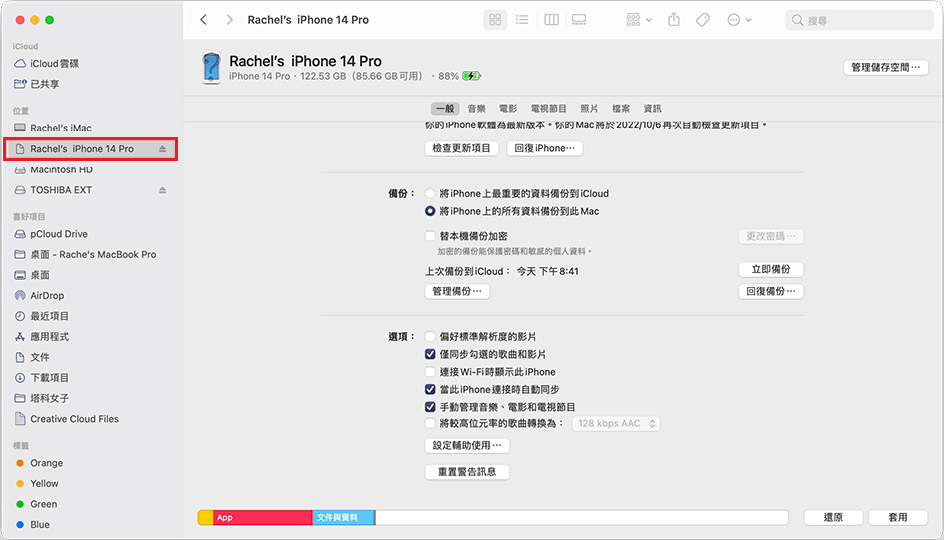Enable 替本機備份加密 checkbox
Viewport: 944px width, 540px height.
click(430, 236)
